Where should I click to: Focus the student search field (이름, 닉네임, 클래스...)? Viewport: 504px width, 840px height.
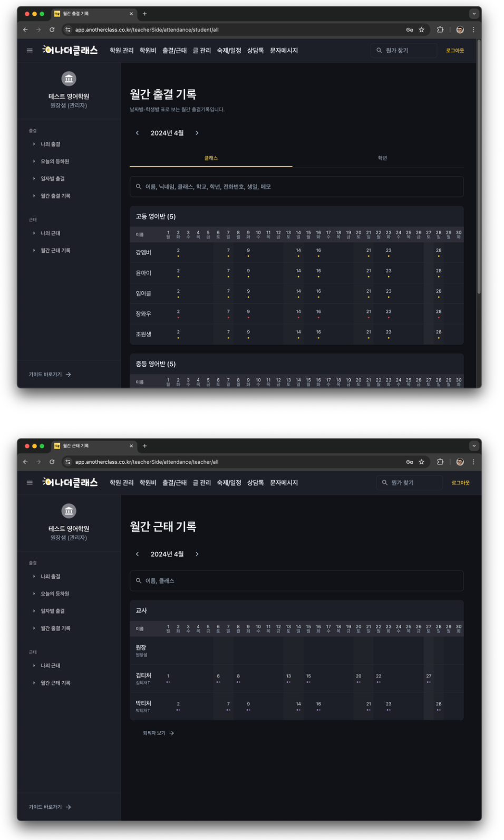297,187
